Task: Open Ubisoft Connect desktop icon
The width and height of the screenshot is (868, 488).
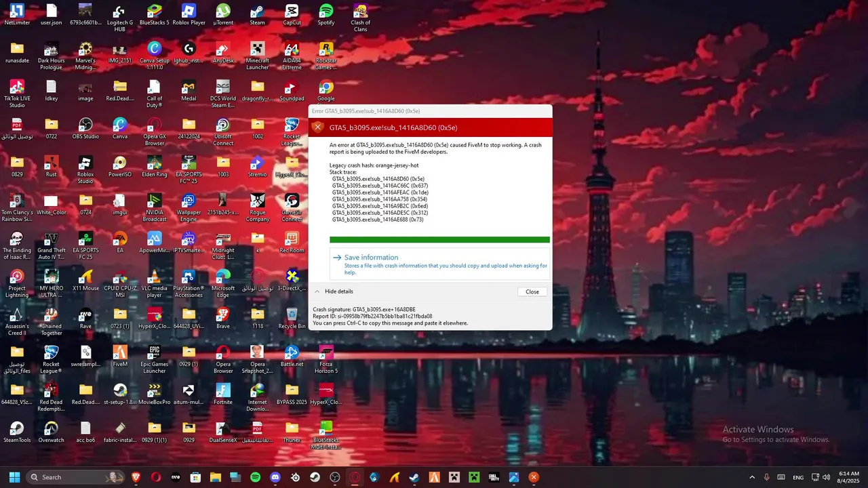Action: pos(223,131)
